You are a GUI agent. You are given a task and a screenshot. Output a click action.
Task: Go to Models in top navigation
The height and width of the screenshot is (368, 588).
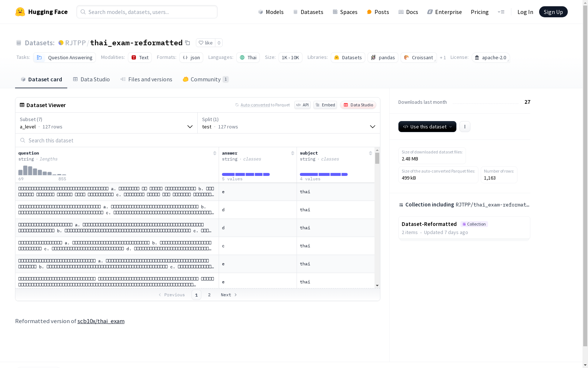(x=271, y=12)
